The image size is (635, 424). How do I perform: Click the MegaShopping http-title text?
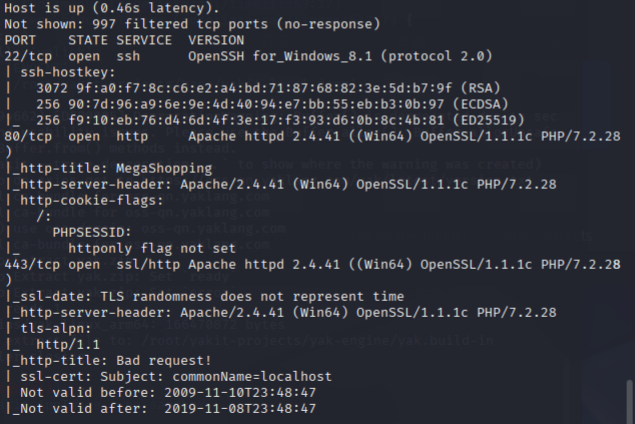coord(164,168)
